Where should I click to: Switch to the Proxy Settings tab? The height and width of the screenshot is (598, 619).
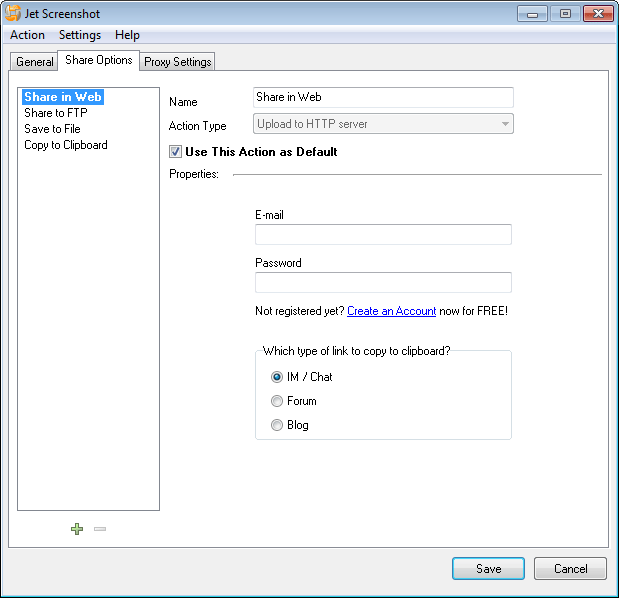click(178, 62)
